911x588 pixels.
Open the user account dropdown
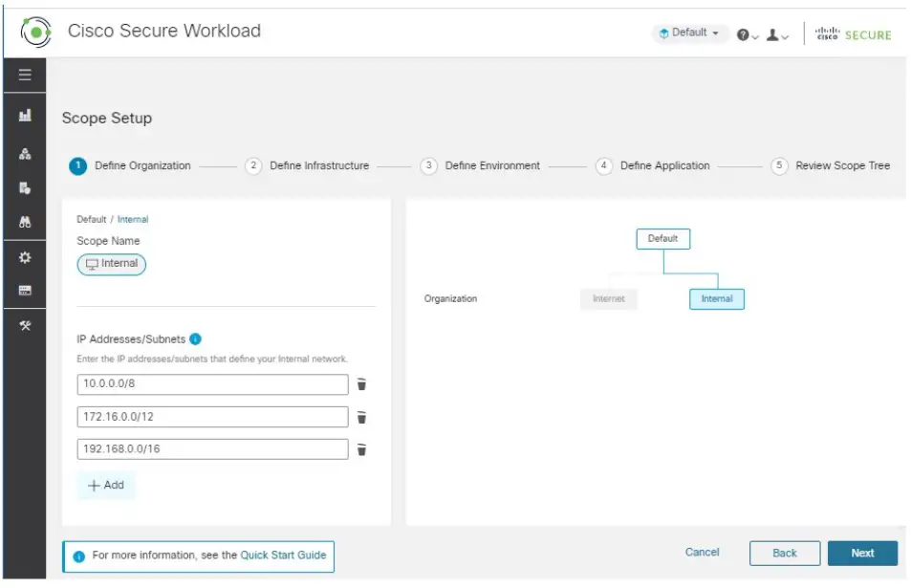[x=776, y=34]
